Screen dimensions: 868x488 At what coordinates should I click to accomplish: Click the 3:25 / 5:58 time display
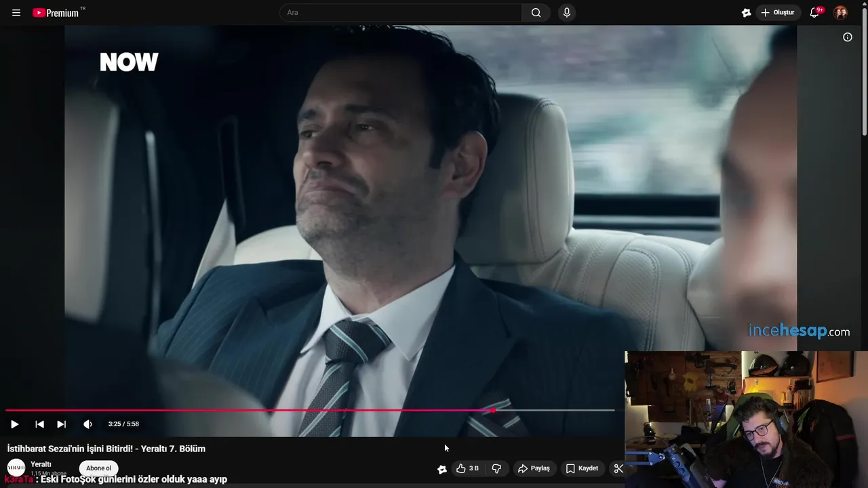pos(123,424)
